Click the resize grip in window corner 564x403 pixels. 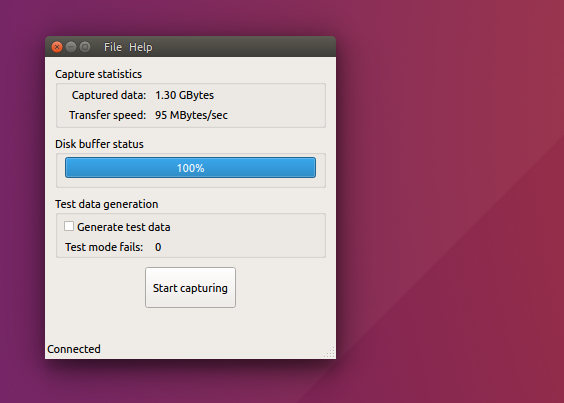tap(329, 353)
